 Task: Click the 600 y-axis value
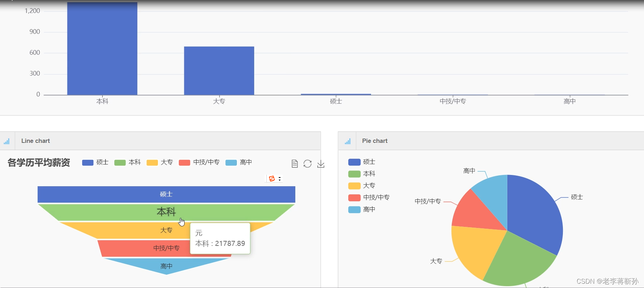[x=35, y=53]
